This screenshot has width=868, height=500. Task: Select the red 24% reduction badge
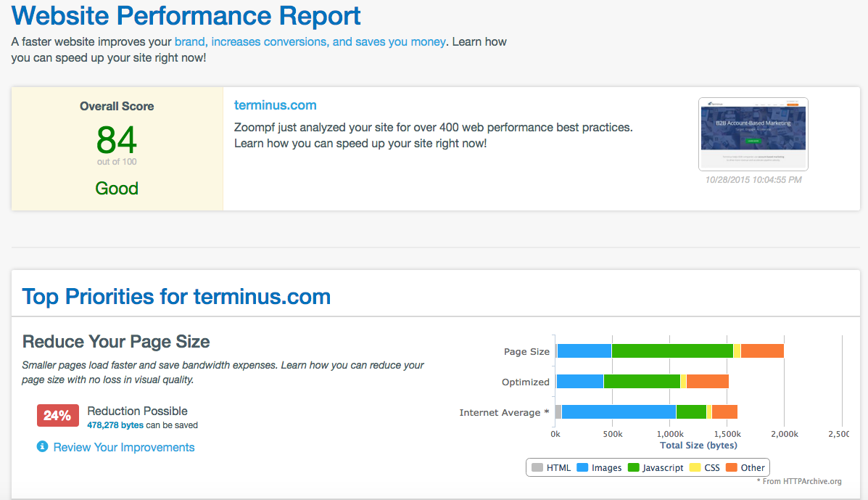pos(57,415)
